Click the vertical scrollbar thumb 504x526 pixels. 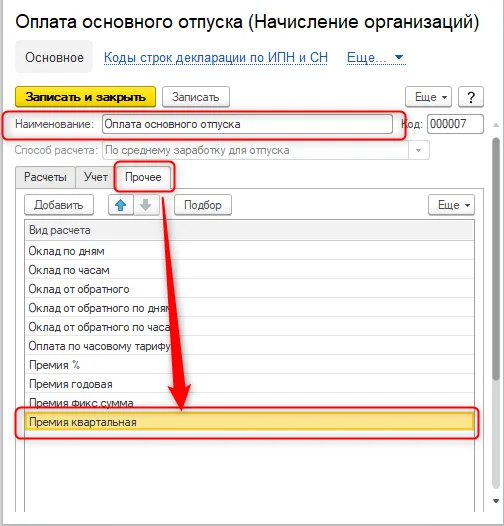click(x=496, y=258)
